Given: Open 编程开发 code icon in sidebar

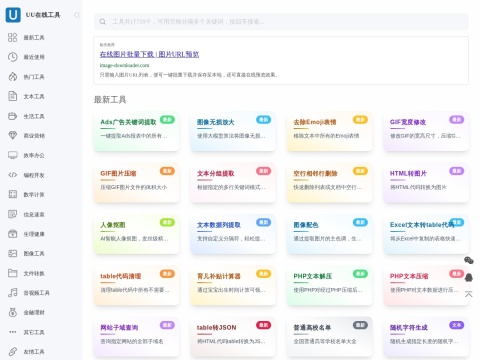Looking at the screenshot, I should point(13,175).
